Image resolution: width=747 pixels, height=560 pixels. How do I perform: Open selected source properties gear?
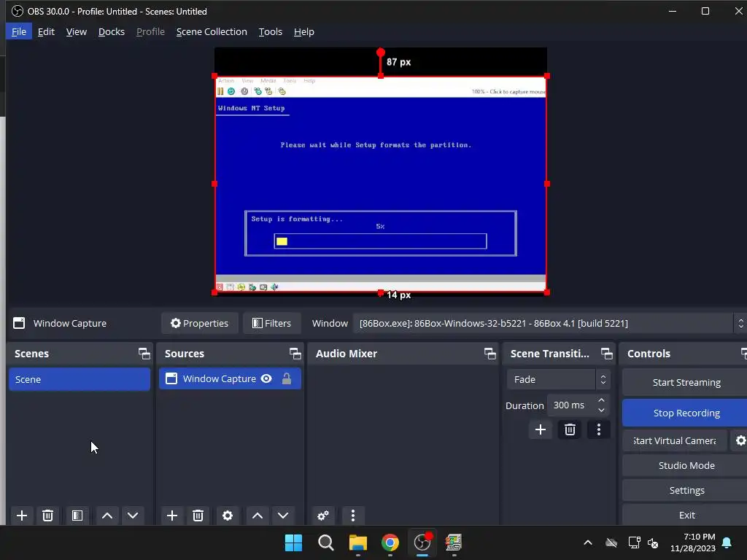(x=228, y=516)
